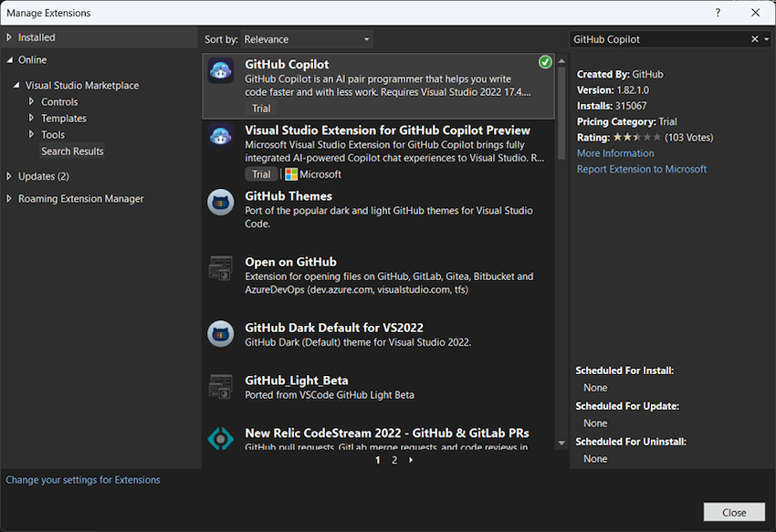776x532 pixels.
Task: Click the GitHub_Light_Beta extension icon
Action: point(221,387)
